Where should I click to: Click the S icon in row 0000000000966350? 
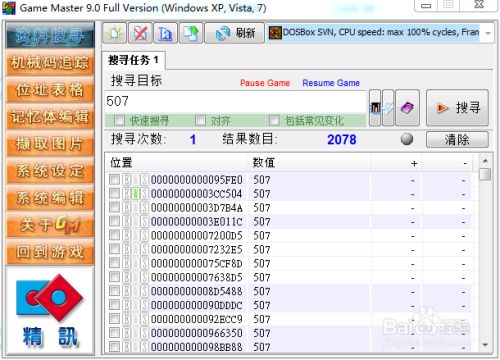144,333
